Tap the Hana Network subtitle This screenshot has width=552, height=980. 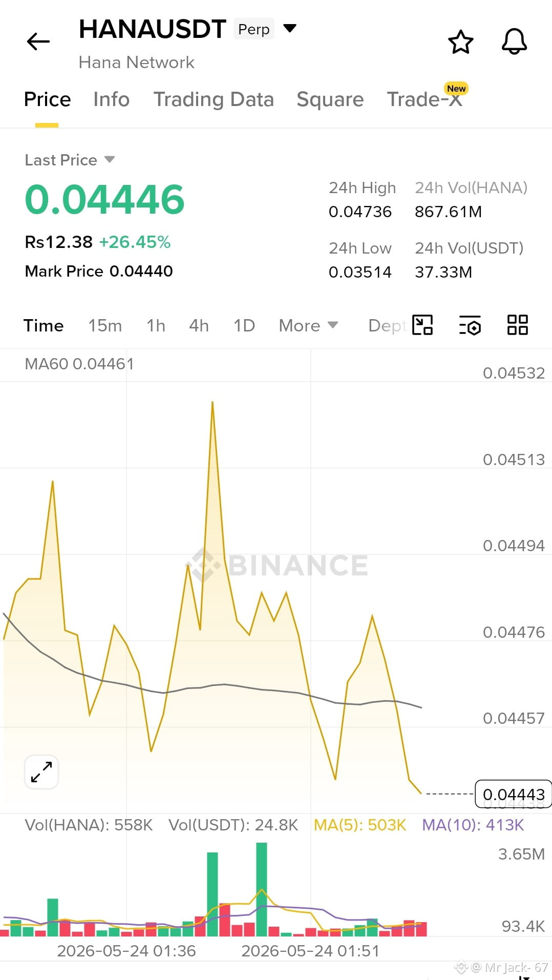point(137,62)
